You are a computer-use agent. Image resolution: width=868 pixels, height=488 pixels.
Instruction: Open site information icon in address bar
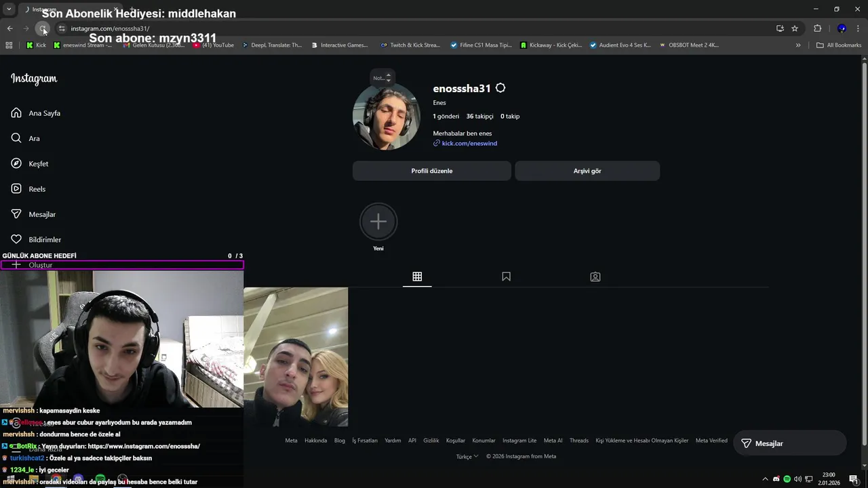(62, 28)
